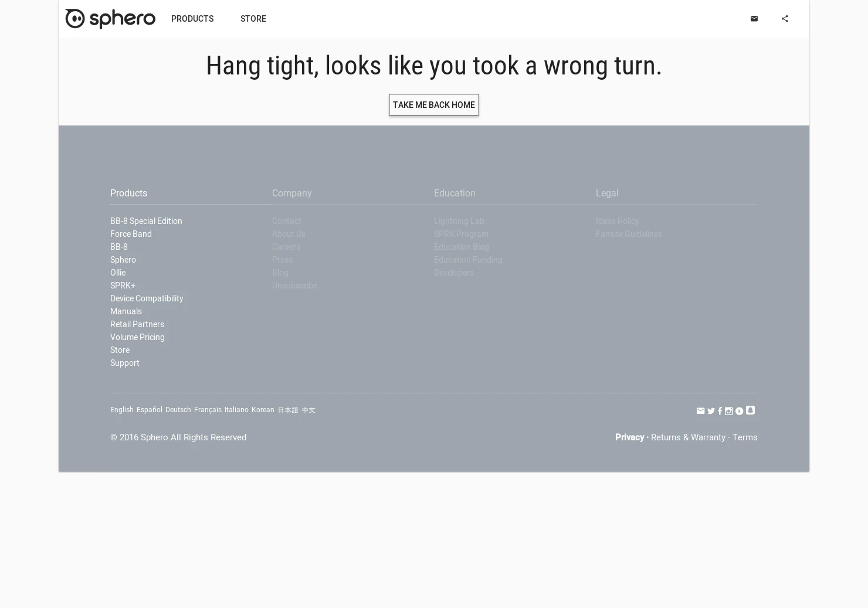Switch language to 日本語
Screen dimensions: 868x608
point(288,410)
